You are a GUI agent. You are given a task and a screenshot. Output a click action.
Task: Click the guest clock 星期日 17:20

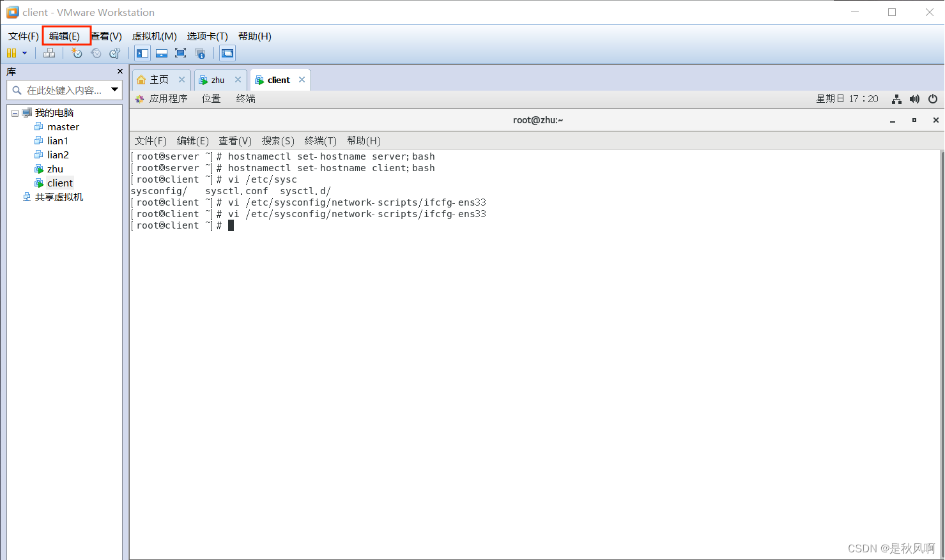(847, 99)
